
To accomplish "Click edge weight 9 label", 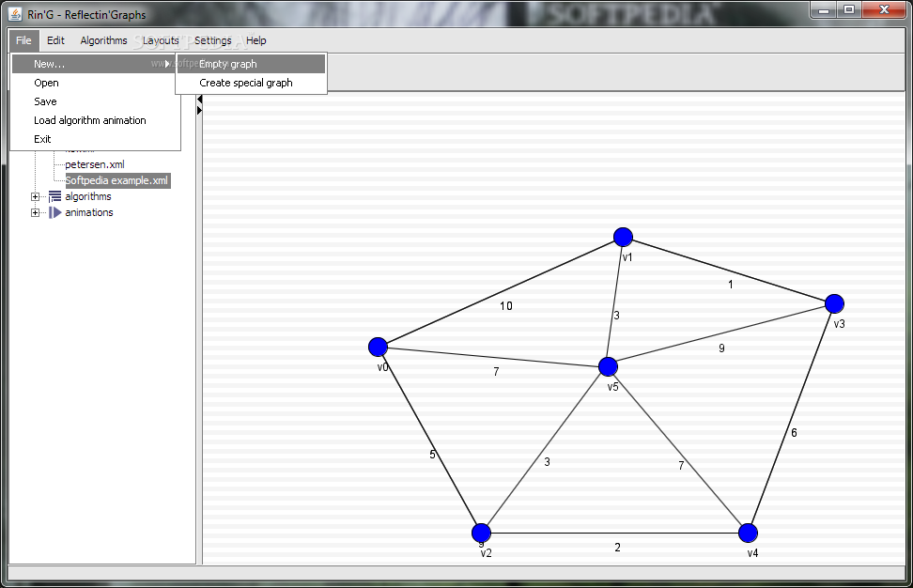I will 721,348.
